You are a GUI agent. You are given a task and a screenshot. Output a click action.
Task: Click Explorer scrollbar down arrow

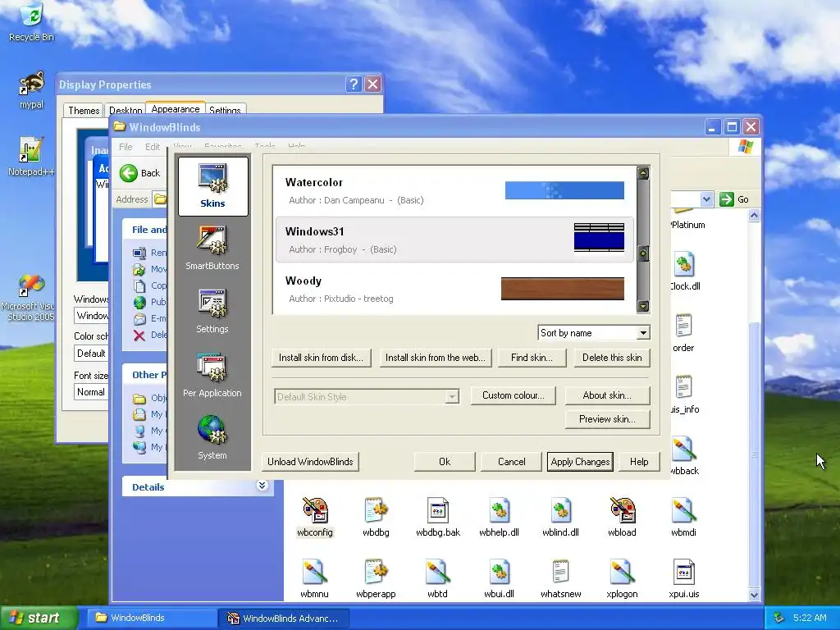(x=754, y=595)
